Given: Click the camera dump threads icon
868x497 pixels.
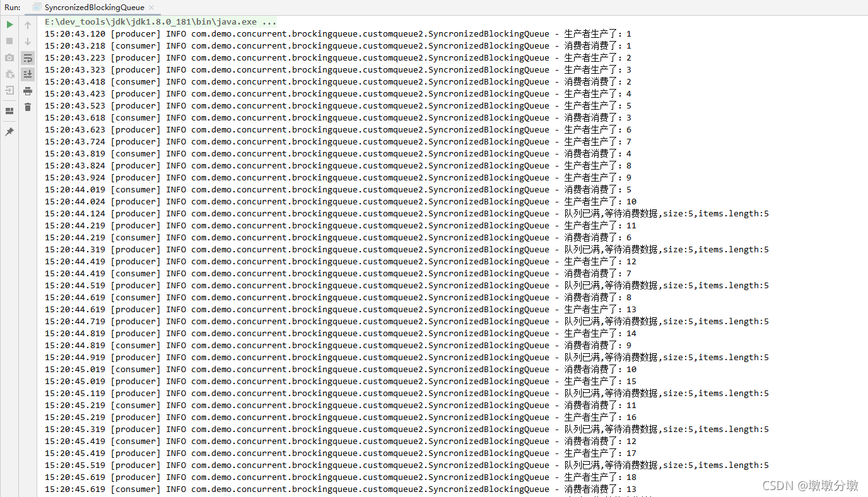Looking at the screenshot, I should coord(9,57).
